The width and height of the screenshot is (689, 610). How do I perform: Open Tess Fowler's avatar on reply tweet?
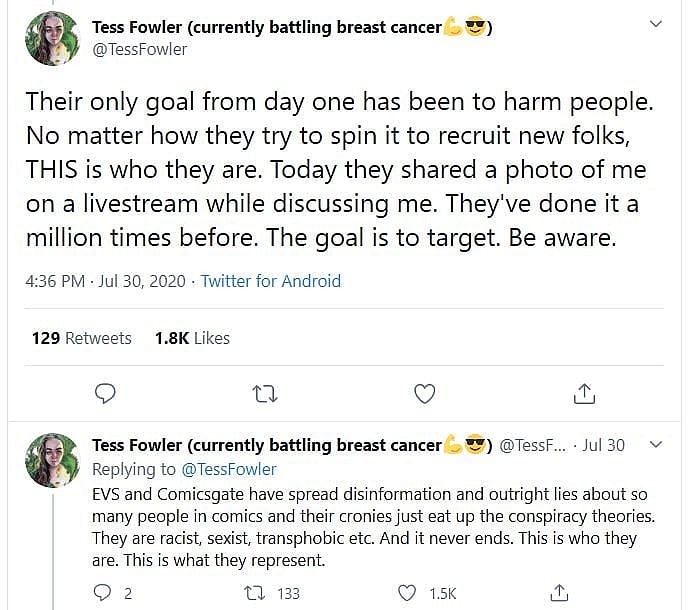pyautogui.click(x=52, y=460)
